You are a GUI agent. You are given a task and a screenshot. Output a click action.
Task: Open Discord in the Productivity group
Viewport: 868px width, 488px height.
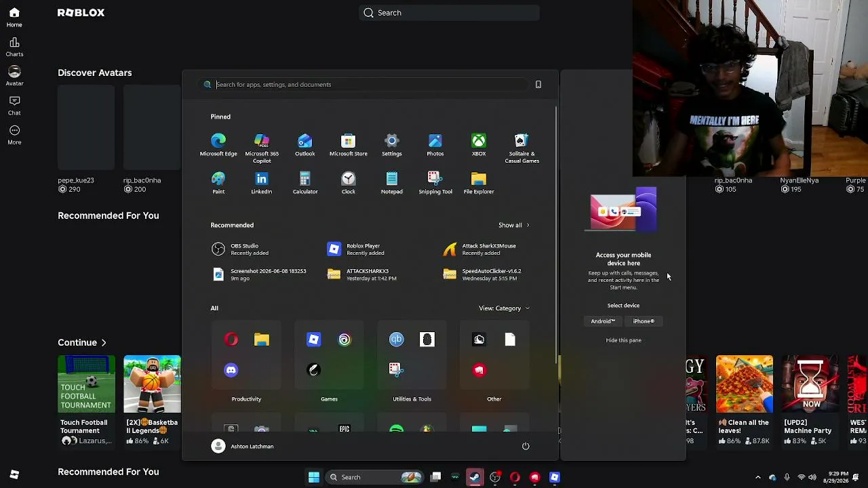click(x=231, y=370)
